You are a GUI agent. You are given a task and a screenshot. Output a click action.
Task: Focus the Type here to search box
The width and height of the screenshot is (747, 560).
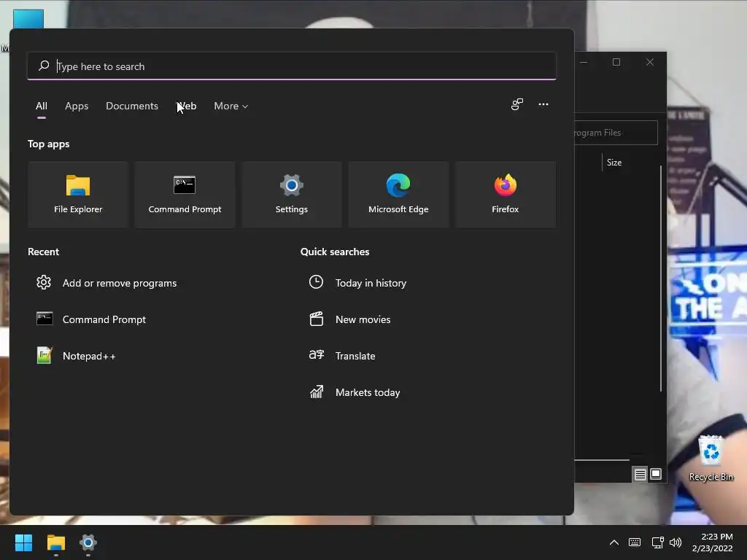[292, 66]
